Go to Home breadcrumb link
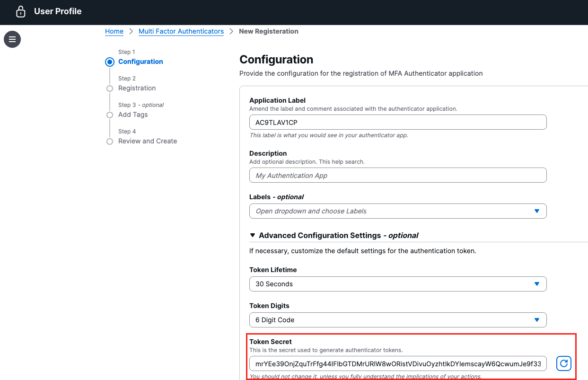This screenshot has width=588, height=380. click(114, 31)
